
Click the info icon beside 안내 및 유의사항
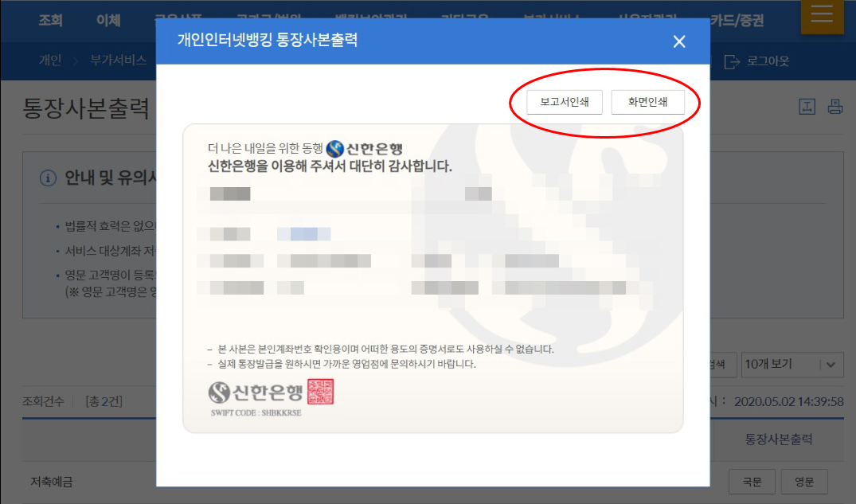(48, 178)
